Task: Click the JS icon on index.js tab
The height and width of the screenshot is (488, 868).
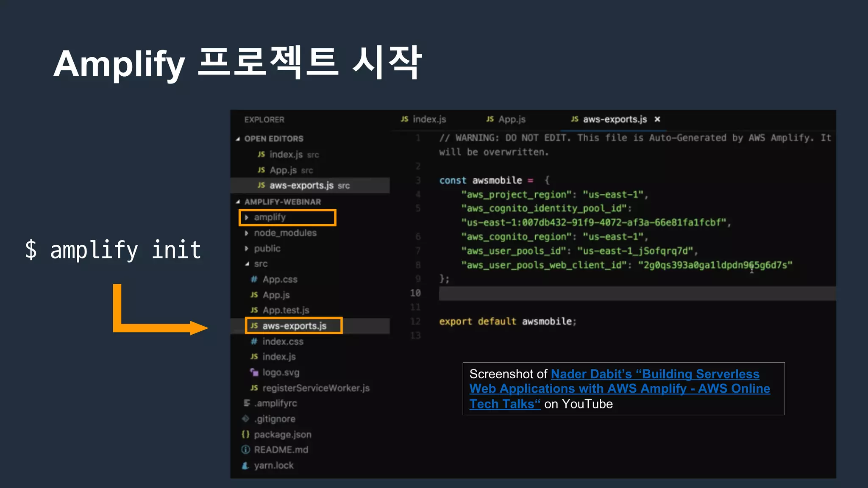Action: 405,119
